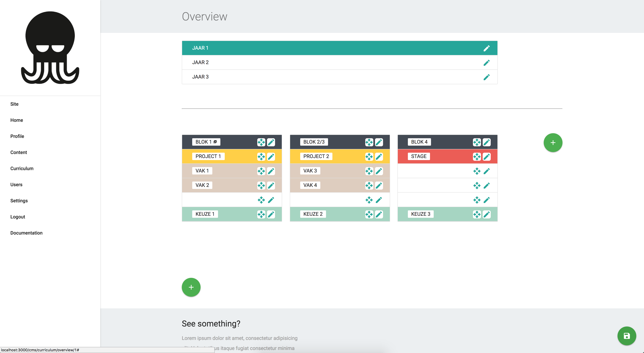Click the octopus logo
Image resolution: width=644 pixels, height=353 pixels.
tap(50, 47)
